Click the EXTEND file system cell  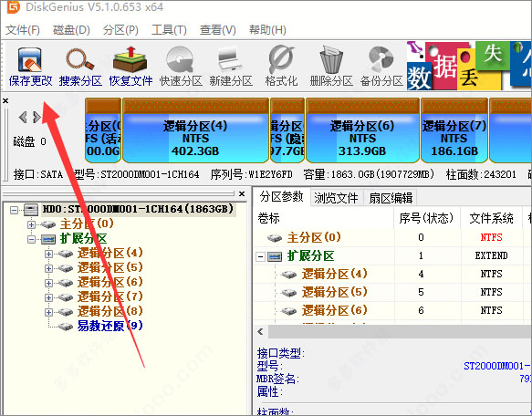click(491, 255)
